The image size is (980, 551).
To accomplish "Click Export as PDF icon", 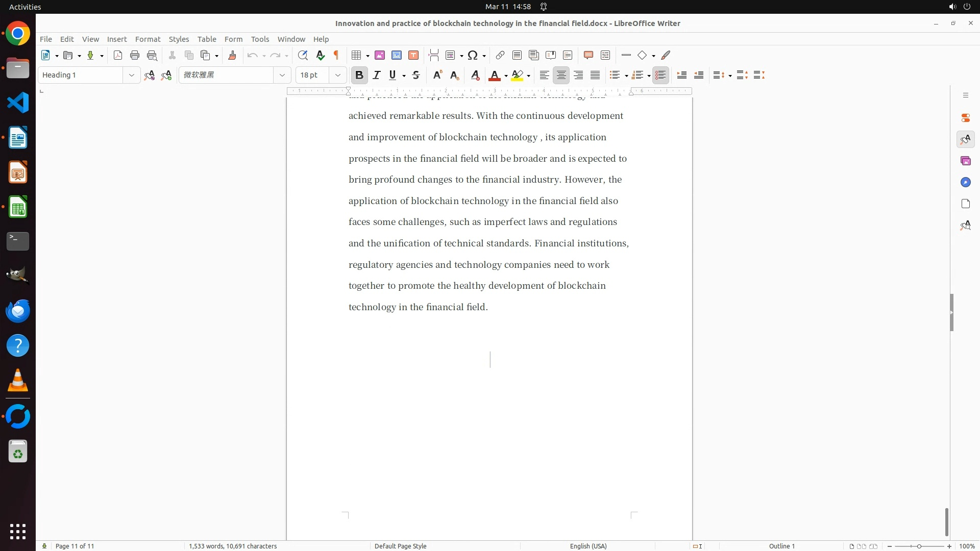I will pos(118,56).
